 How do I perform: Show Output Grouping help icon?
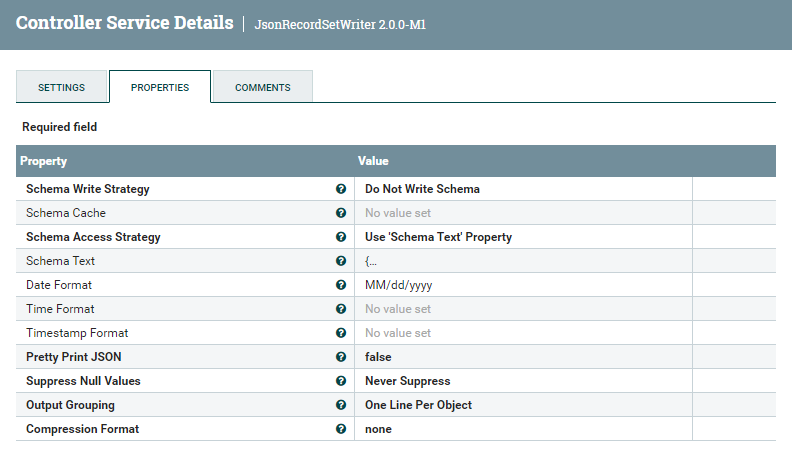[341, 405]
